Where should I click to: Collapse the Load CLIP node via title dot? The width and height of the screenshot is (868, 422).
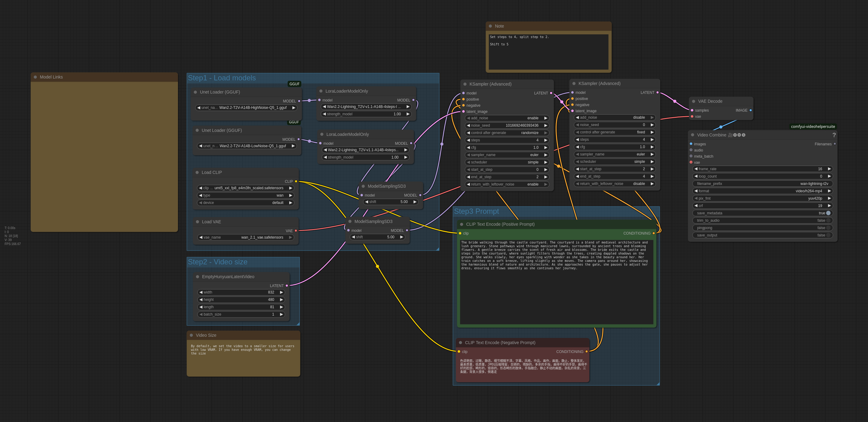(197, 172)
